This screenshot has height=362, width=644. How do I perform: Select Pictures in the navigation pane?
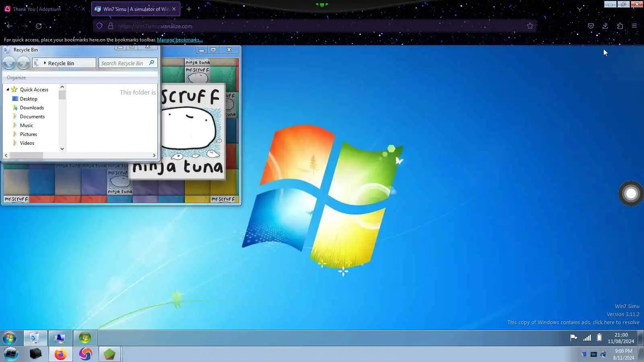tap(29, 134)
